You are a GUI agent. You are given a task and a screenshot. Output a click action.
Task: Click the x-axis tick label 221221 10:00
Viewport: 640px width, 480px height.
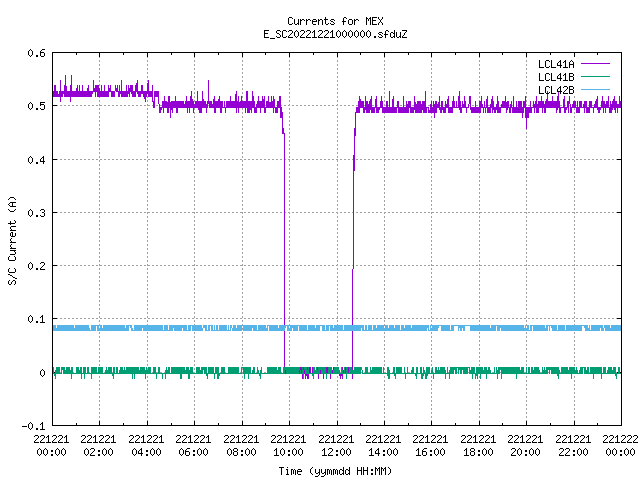pyautogui.click(x=288, y=445)
